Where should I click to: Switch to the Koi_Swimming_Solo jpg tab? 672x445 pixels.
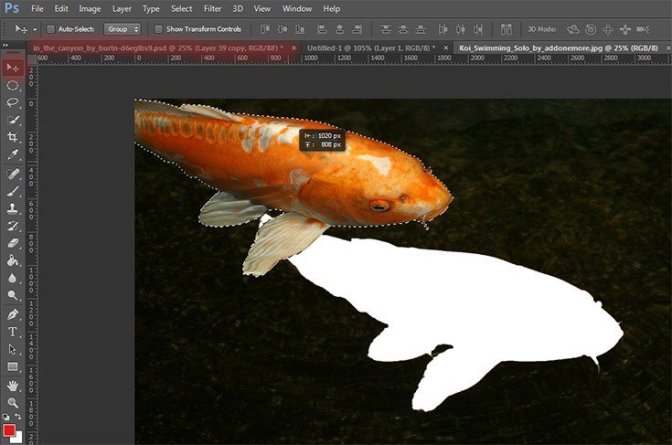558,48
